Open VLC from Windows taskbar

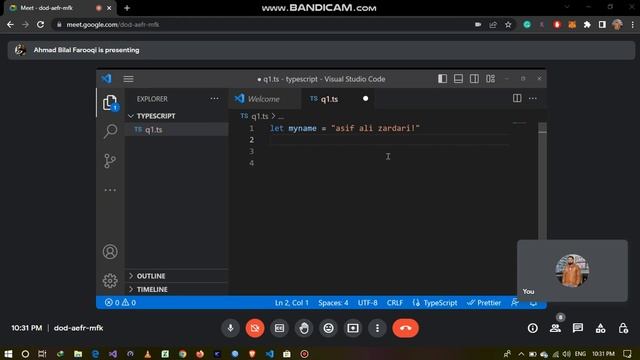[147, 354]
